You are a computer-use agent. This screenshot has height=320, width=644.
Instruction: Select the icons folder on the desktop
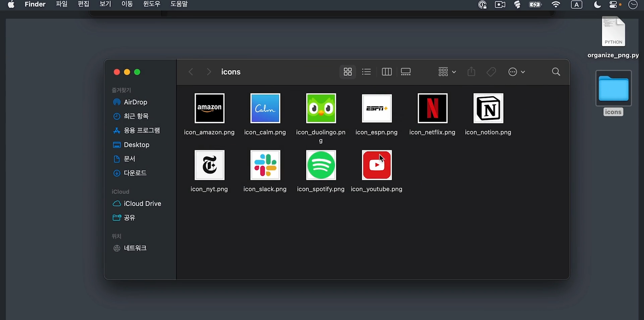click(x=613, y=93)
